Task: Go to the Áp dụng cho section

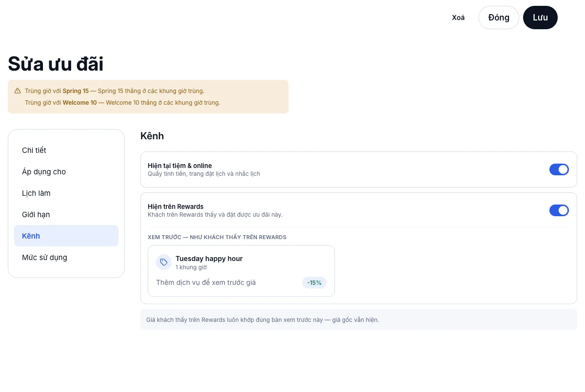Action: [x=66, y=171]
